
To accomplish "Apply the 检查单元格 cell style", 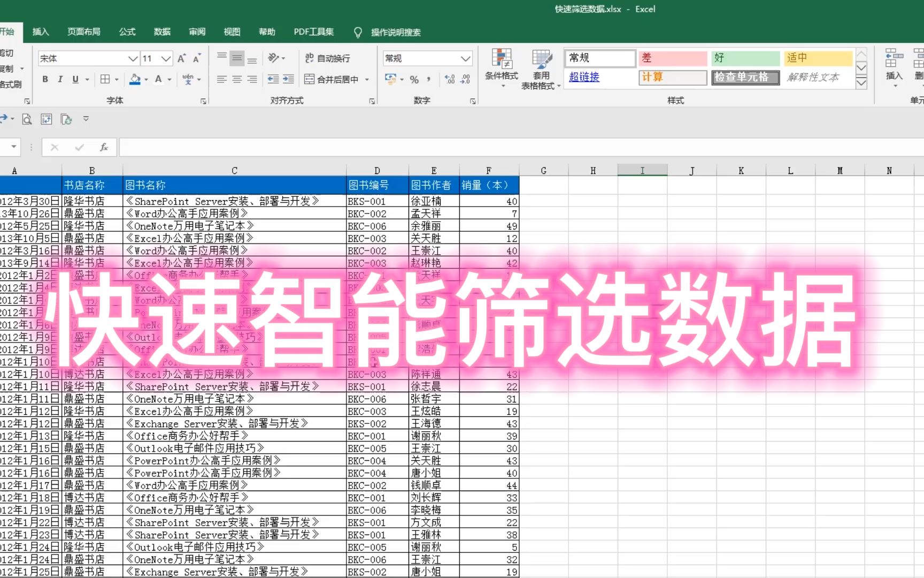I will (745, 78).
